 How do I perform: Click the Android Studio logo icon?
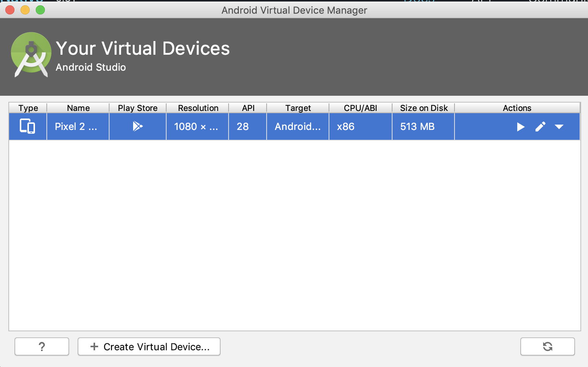[x=31, y=55]
